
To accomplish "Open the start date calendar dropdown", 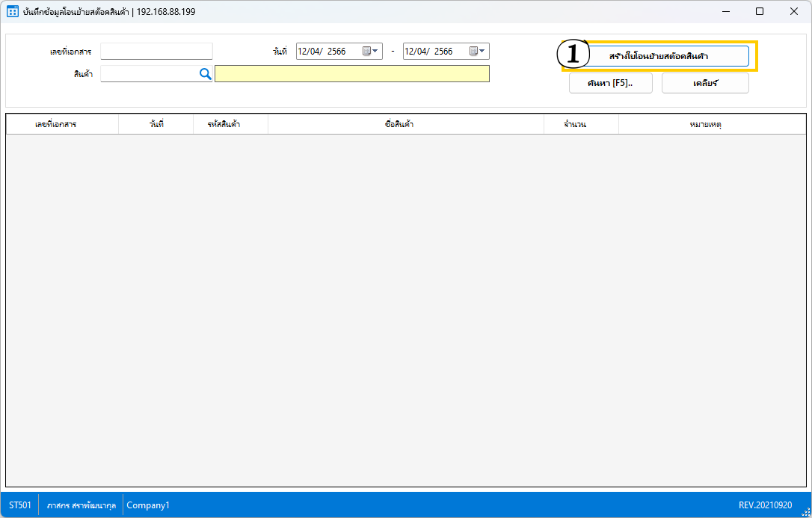I will point(371,52).
